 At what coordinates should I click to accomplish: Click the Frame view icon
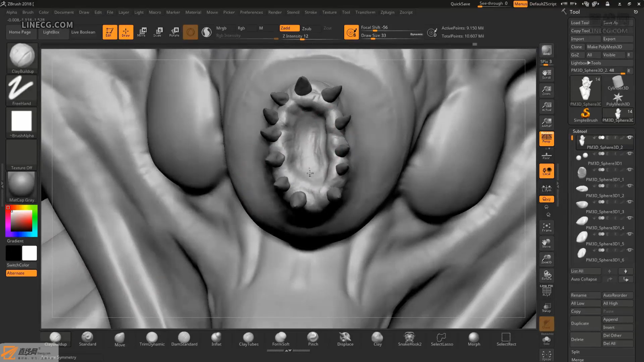[546, 227]
